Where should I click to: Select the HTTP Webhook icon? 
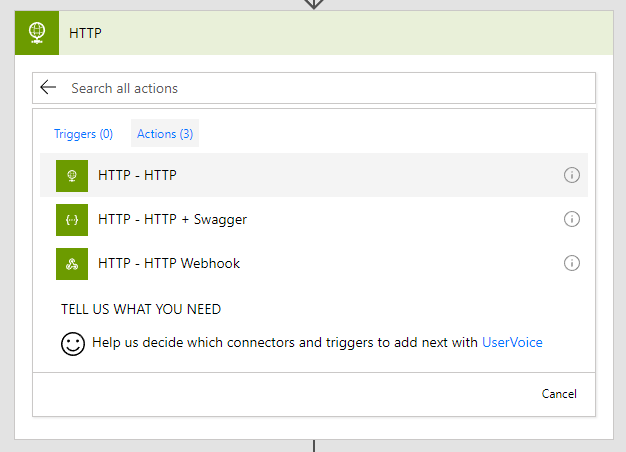coord(72,263)
